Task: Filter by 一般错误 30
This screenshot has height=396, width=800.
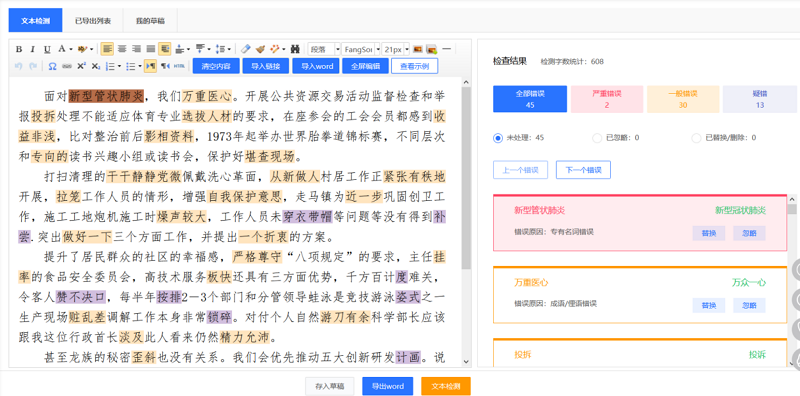Action: [683, 99]
